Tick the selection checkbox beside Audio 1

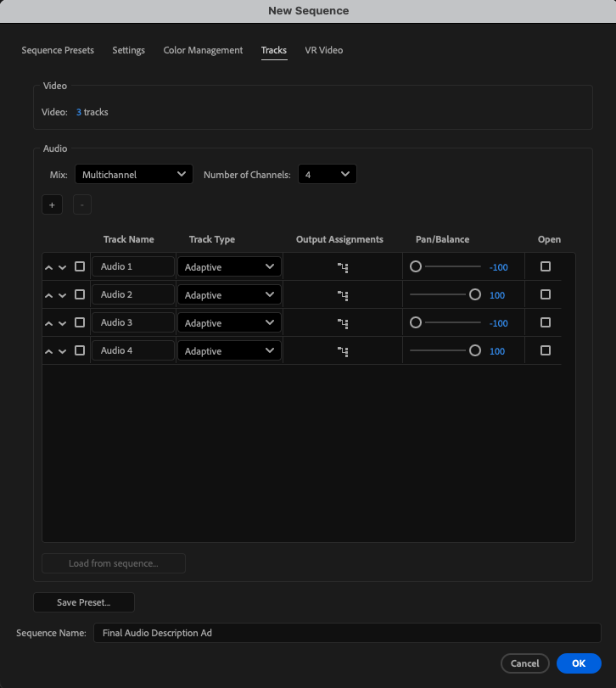(x=80, y=266)
